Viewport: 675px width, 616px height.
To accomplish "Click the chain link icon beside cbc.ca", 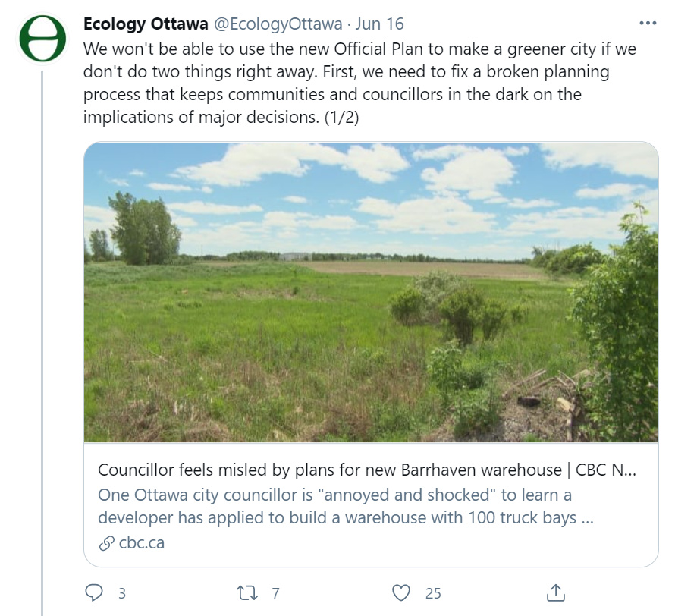I will (107, 543).
